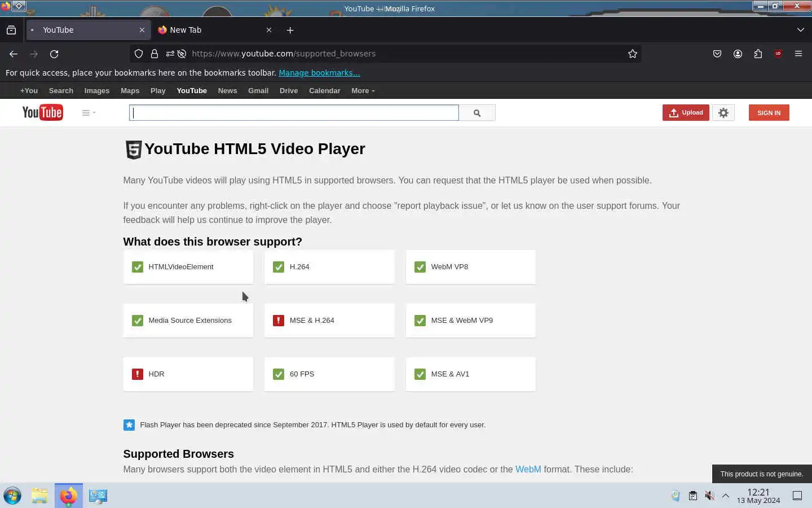The image size is (812, 508).
Task: Click the green check next to HTMLVideoElement
Action: click(x=138, y=267)
